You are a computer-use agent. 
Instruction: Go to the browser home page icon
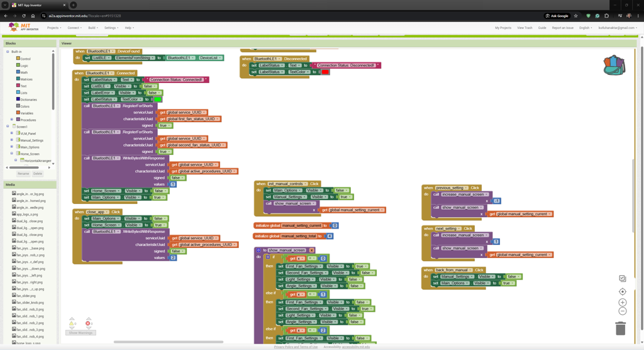[x=33, y=16]
